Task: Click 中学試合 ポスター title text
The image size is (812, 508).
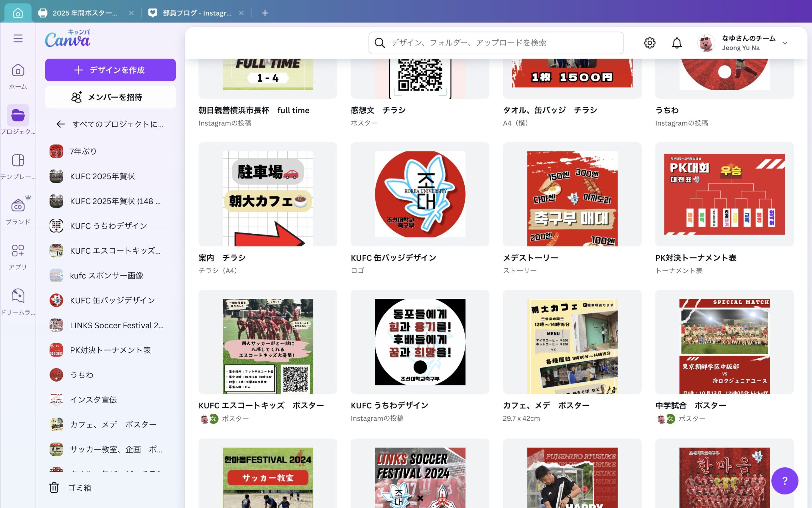Action: pyautogui.click(x=691, y=405)
